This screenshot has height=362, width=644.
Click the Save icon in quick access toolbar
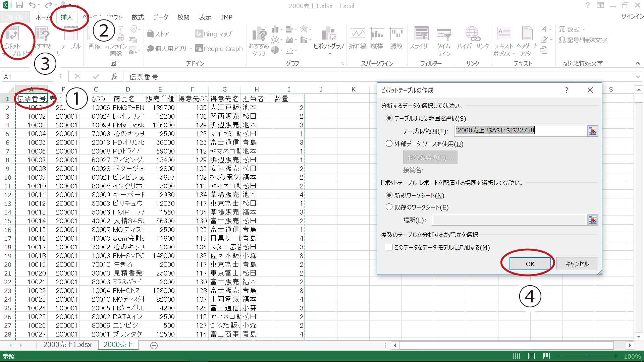pyautogui.click(x=19, y=5)
